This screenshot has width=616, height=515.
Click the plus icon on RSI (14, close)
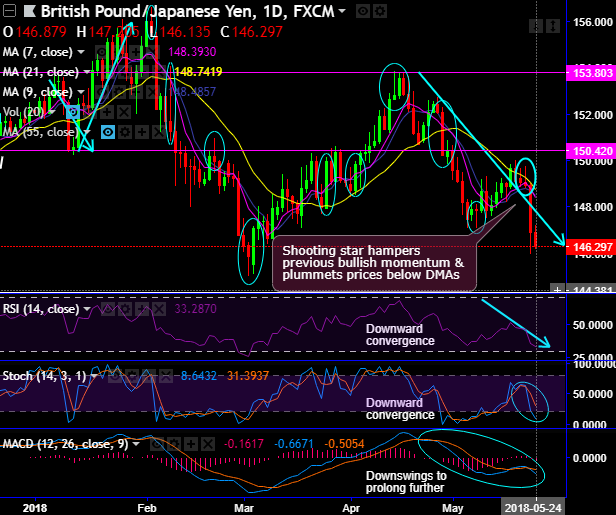[x=141, y=309]
